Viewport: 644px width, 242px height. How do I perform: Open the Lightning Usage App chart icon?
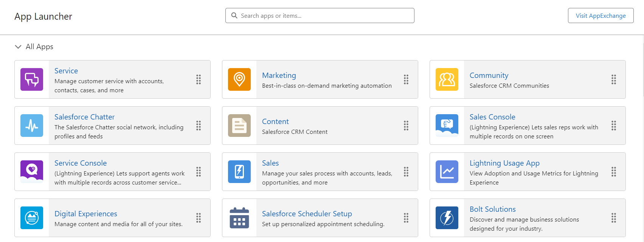click(447, 172)
